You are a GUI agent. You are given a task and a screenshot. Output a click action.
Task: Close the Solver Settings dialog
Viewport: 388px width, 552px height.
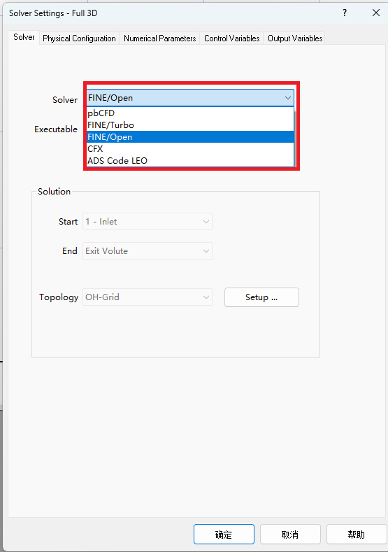(376, 13)
